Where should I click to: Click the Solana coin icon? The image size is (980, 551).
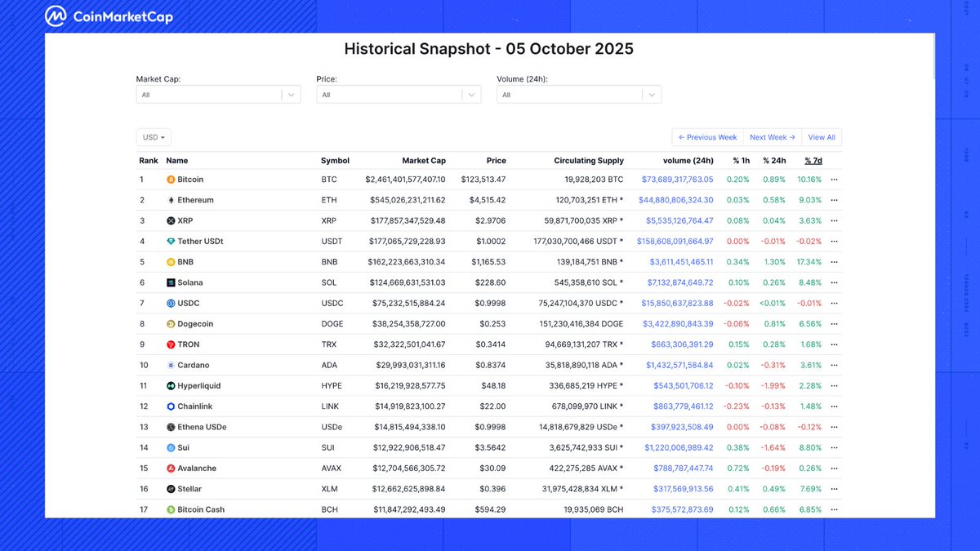[171, 282]
